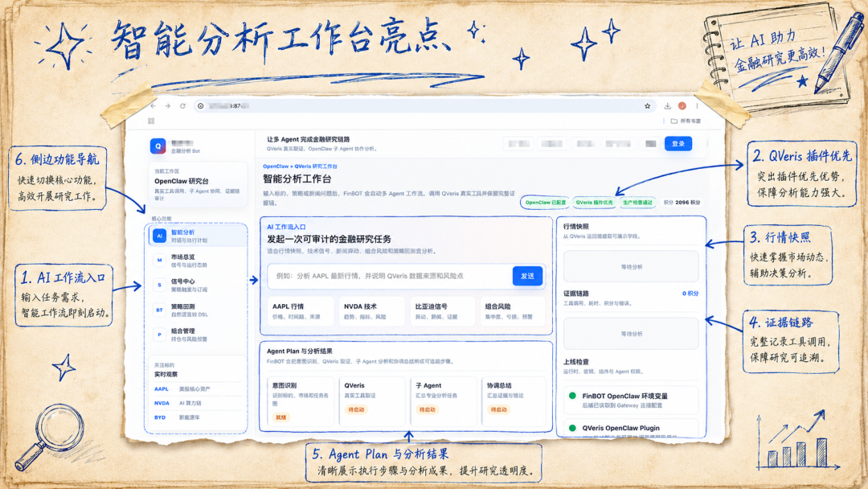The image size is (868, 489).
Task: Click the P icon beside 组合管理
Action: click(159, 335)
